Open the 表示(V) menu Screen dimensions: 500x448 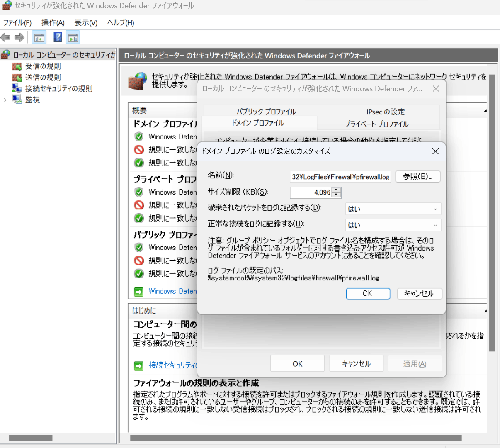86,23
